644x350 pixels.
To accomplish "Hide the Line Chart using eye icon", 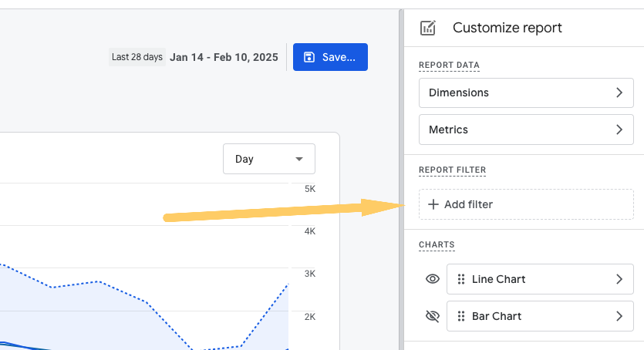I will pyautogui.click(x=433, y=279).
